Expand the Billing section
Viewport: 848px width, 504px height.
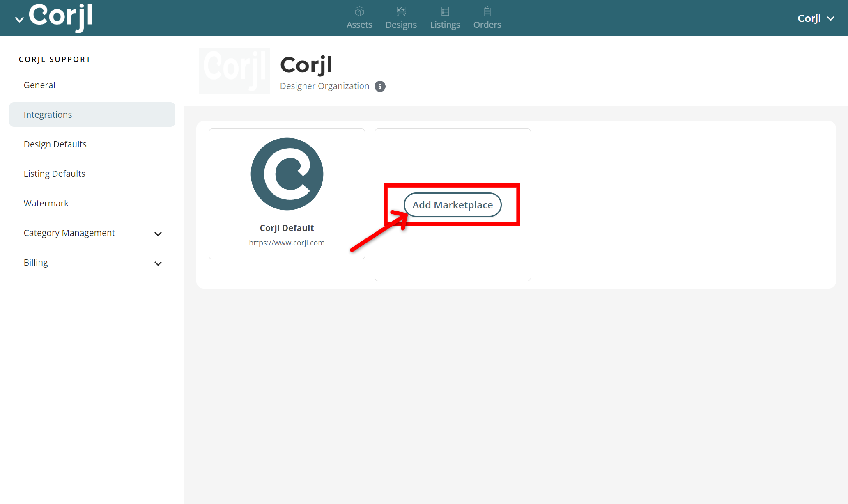[x=158, y=263]
